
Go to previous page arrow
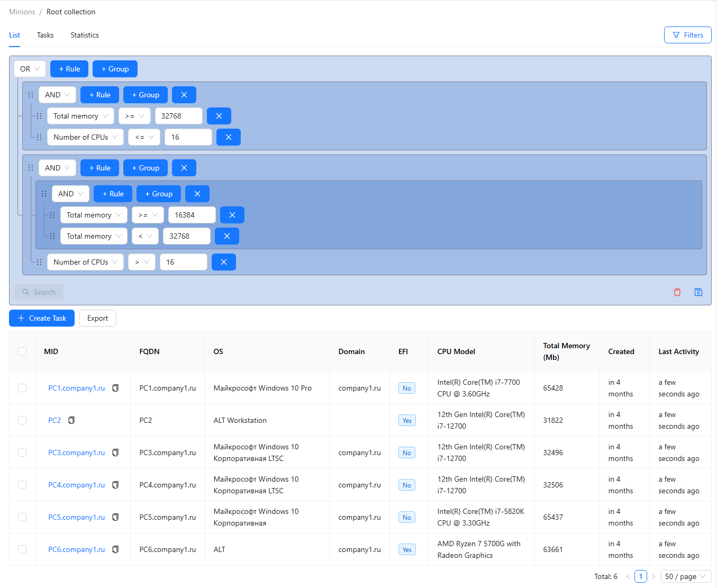(628, 576)
